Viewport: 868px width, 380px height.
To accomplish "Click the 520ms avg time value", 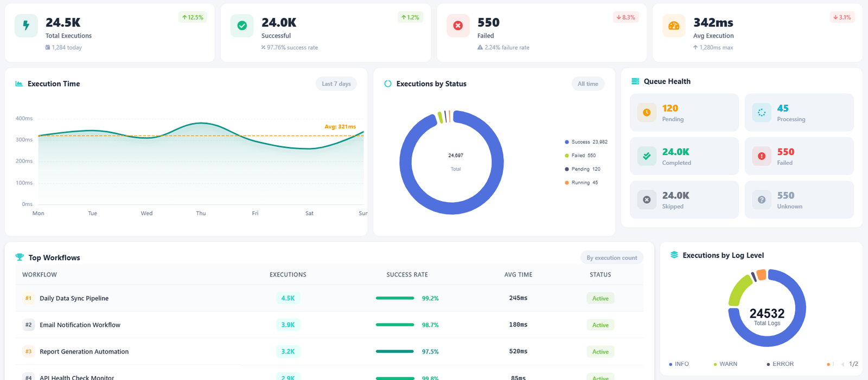I will pos(518,351).
